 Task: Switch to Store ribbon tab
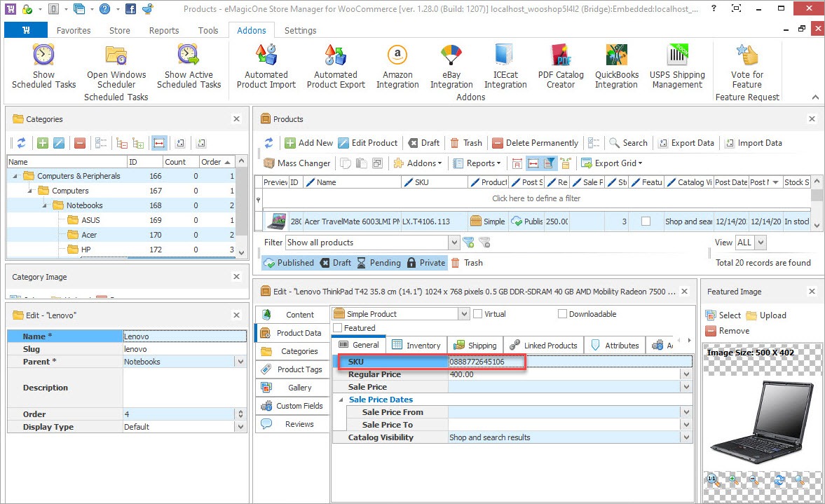(x=119, y=31)
